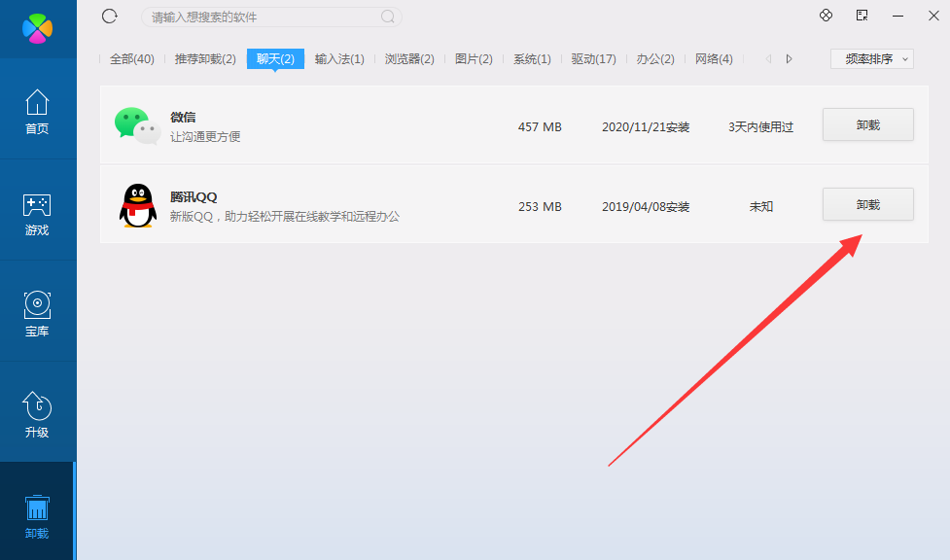Screen dimensions: 950x560
Task: Click the right arrow to scroll category tabs
Action: pos(790,58)
